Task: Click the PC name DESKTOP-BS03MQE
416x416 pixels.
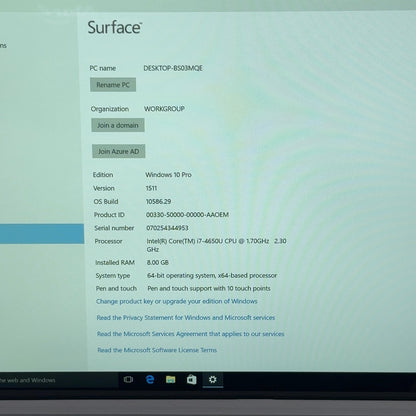Action: tap(173, 68)
